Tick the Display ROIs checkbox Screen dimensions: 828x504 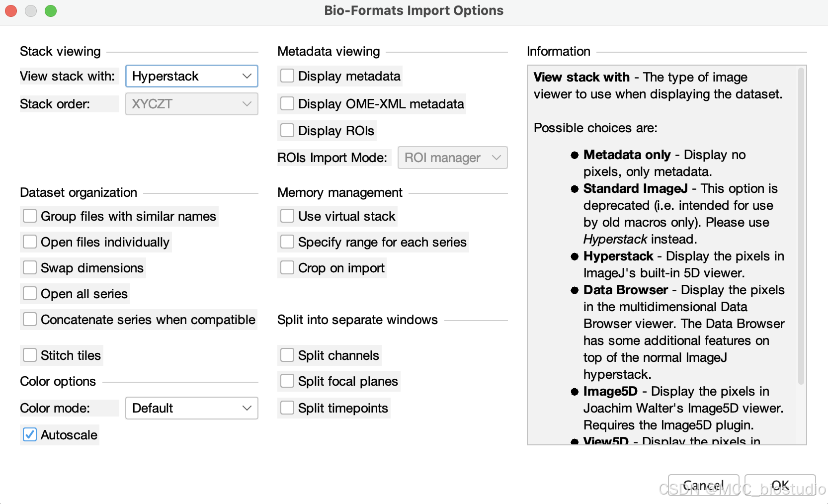click(287, 131)
